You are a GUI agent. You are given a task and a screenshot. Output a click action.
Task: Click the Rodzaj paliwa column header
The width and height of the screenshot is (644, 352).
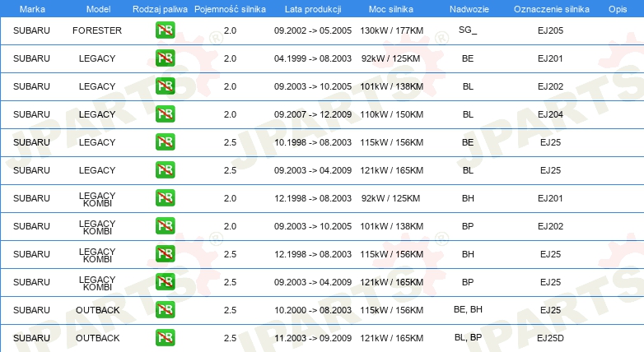(x=160, y=9)
